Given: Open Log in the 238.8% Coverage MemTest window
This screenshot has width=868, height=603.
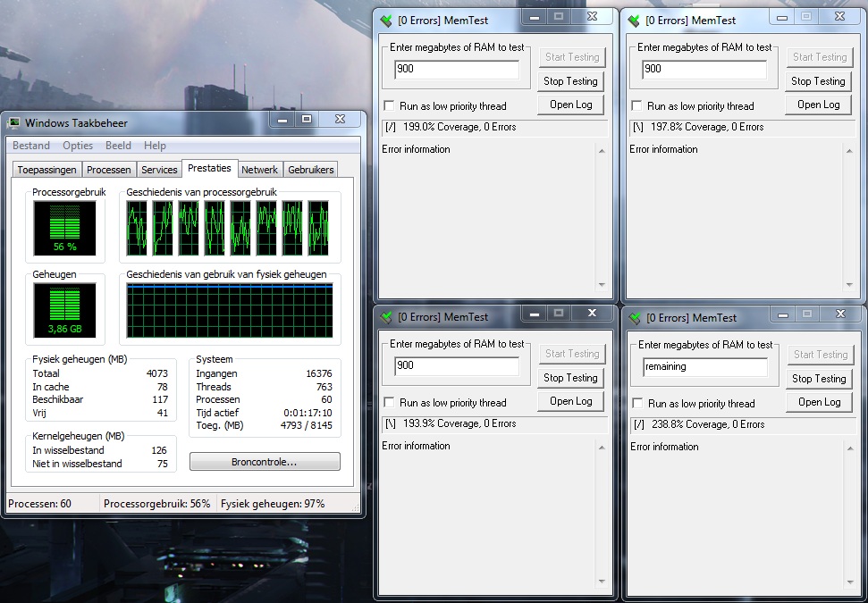Looking at the screenshot, I should pyautogui.click(x=820, y=402).
